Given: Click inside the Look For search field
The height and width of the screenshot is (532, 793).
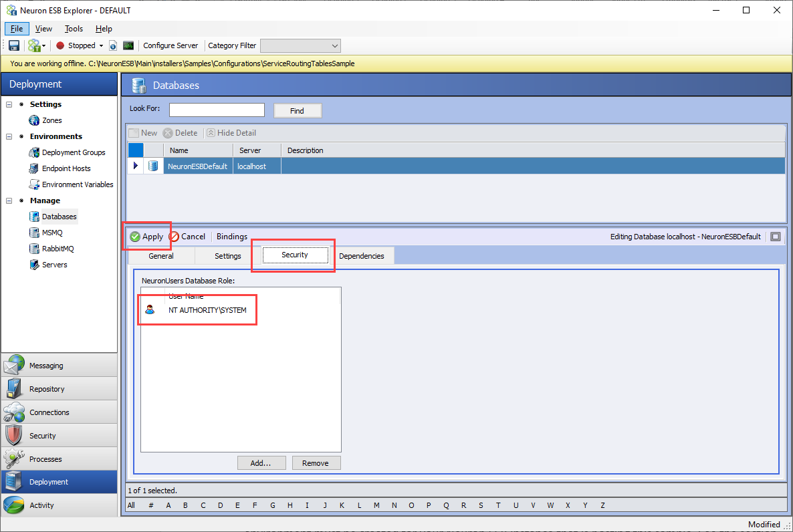Looking at the screenshot, I should 217,110.
